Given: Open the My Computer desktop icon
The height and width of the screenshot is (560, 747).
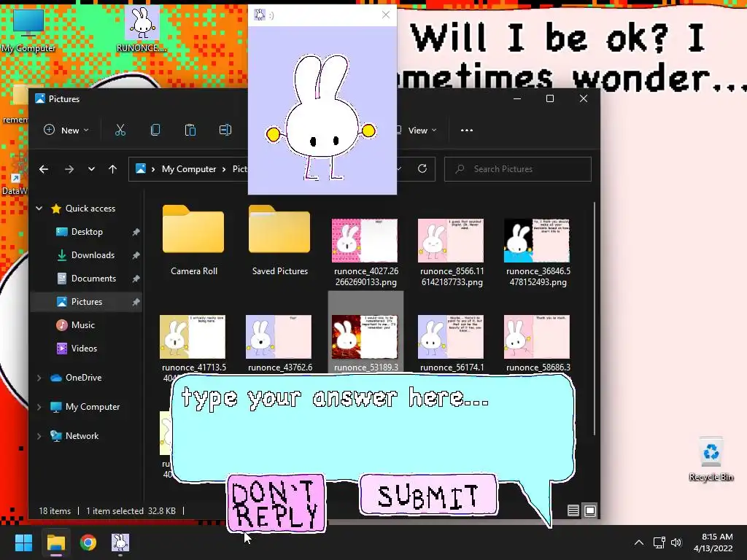Looking at the screenshot, I should click(28, 29).
